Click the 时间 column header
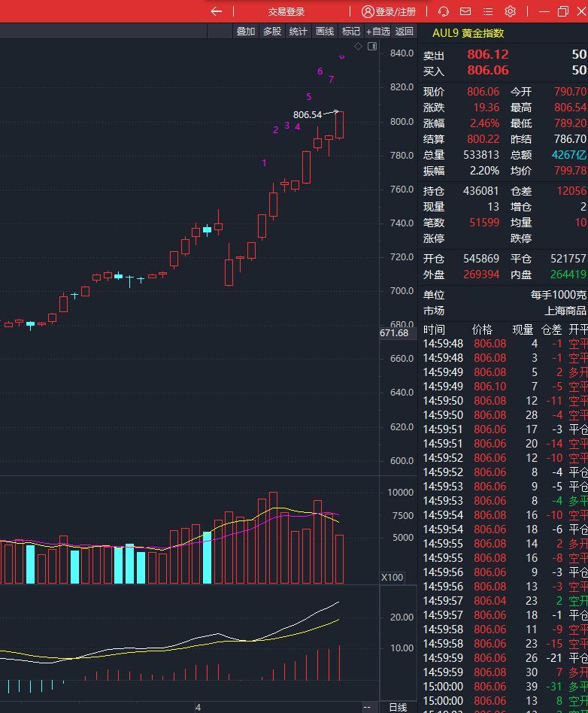The width and height of the screenshot is (588, 713). click(x=435, y=329)
